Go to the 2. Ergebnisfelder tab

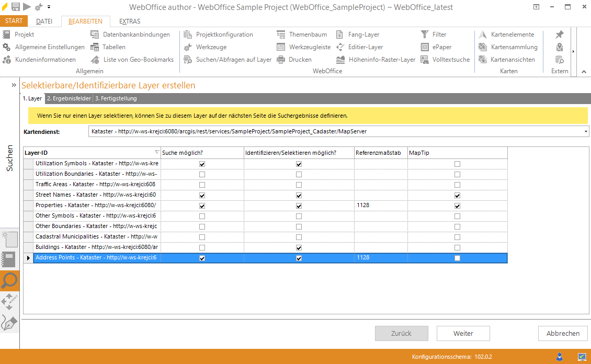69,98
